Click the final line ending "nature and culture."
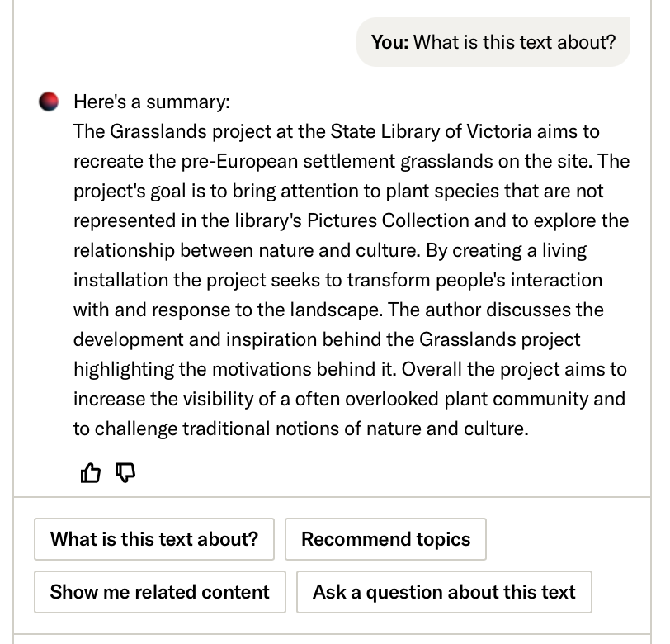This screenshot has height=644, width=670. coord(300,429)
